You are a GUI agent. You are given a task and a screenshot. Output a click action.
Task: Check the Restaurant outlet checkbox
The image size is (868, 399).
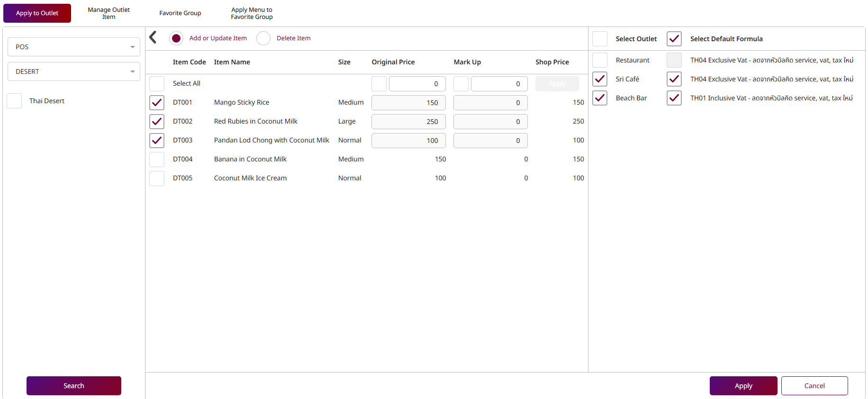[x=600, y=60]
